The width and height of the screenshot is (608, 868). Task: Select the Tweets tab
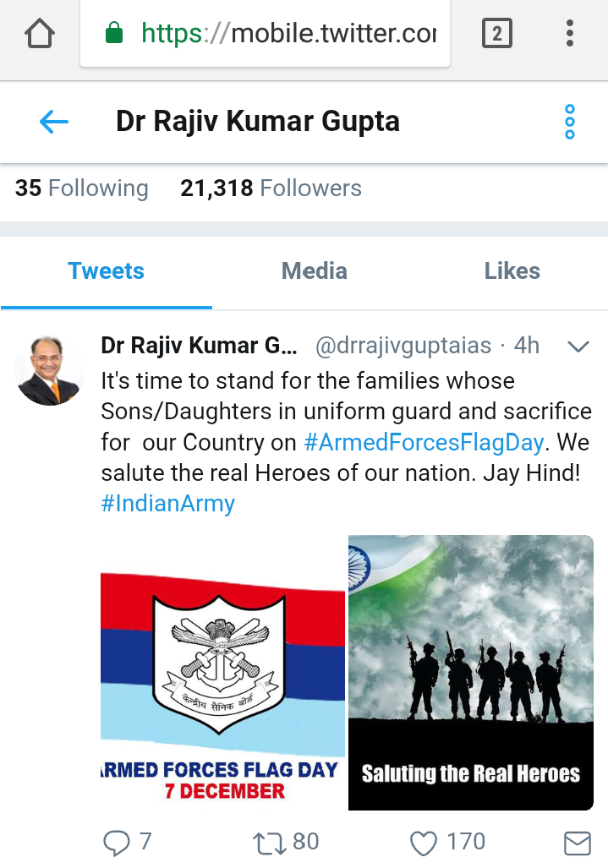tap(106, 271)
